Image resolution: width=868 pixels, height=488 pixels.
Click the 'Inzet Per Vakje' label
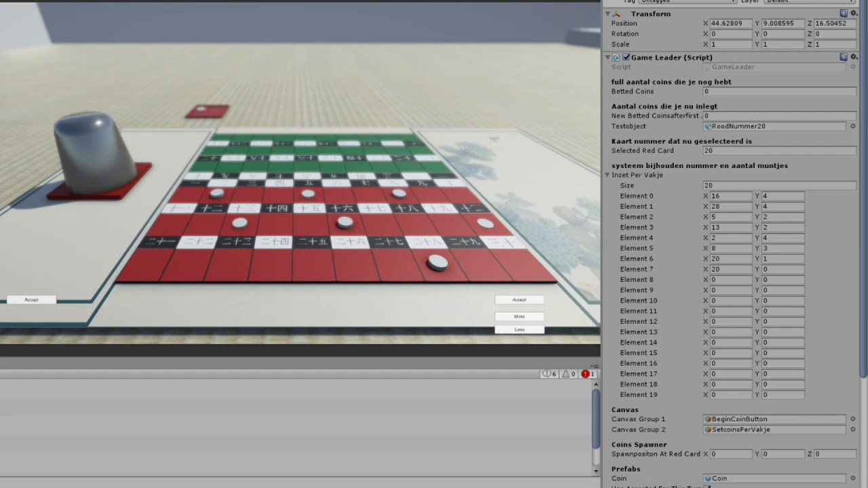(637, 175)
